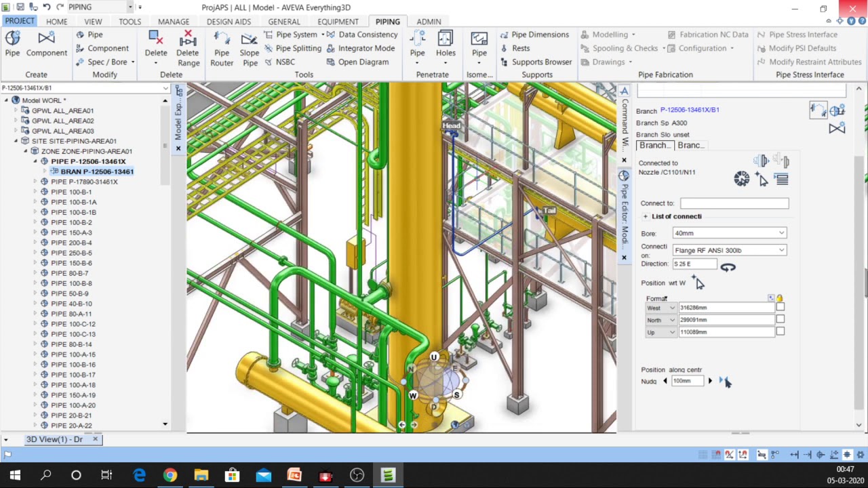This screenshot has width=868, height=488.
Task: Launch Pipe Splitting tool
Action: click(293, 48)
